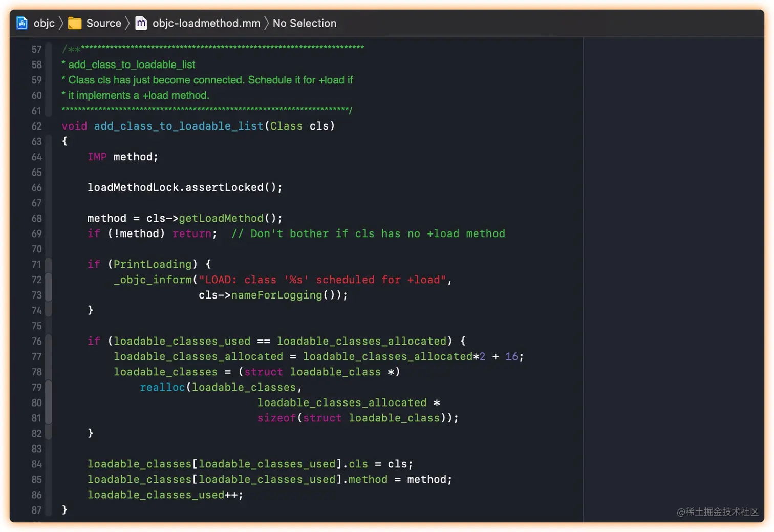The height and width of the screenshot is (532, 774).
Task: Click "loadable_classes_used" in the line 76 condition
Action: [x=182, y=341]
